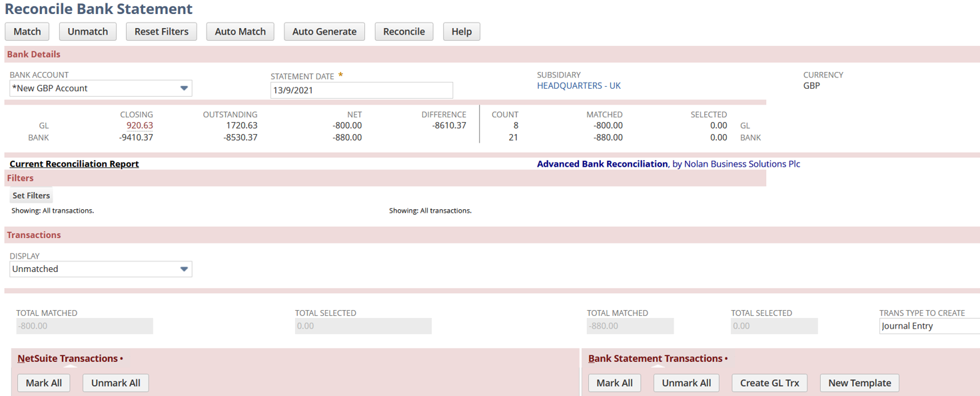
Task: Run Auto Match
Action: [240, 31]
